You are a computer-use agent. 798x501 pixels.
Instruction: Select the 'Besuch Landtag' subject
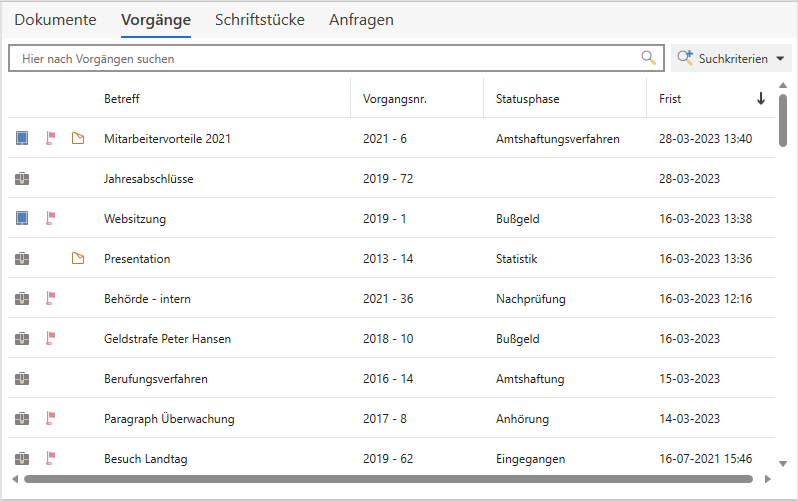click(x=146, y=459)
